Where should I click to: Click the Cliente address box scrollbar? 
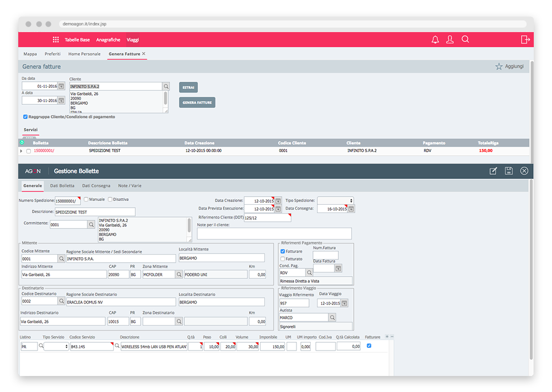[166, 98]
